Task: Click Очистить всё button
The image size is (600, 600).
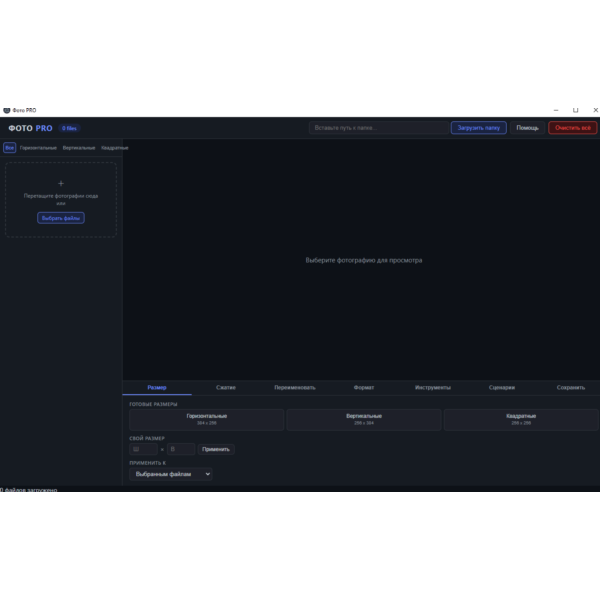Action: (x=573, y=128)
